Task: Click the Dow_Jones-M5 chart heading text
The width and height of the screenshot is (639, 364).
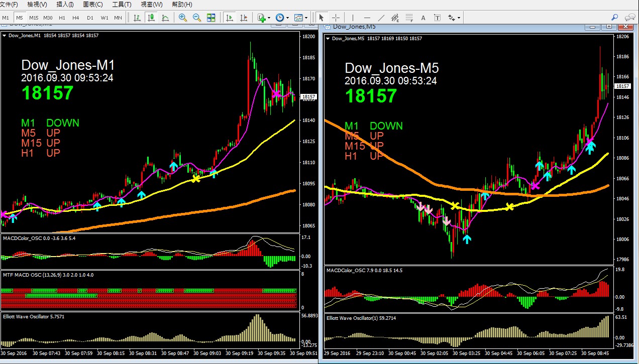Action: [x=392, y=69]
